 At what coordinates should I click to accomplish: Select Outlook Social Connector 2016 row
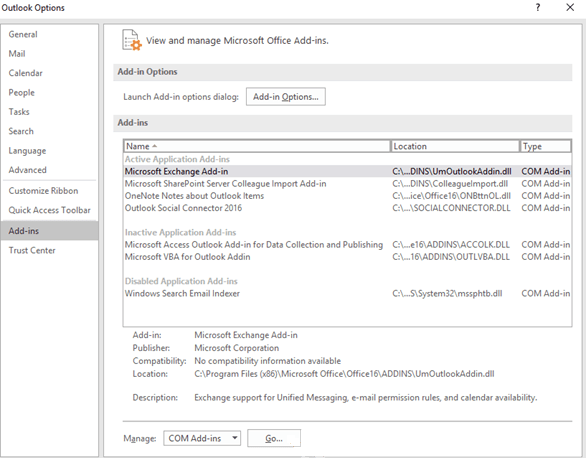(347, 208)
